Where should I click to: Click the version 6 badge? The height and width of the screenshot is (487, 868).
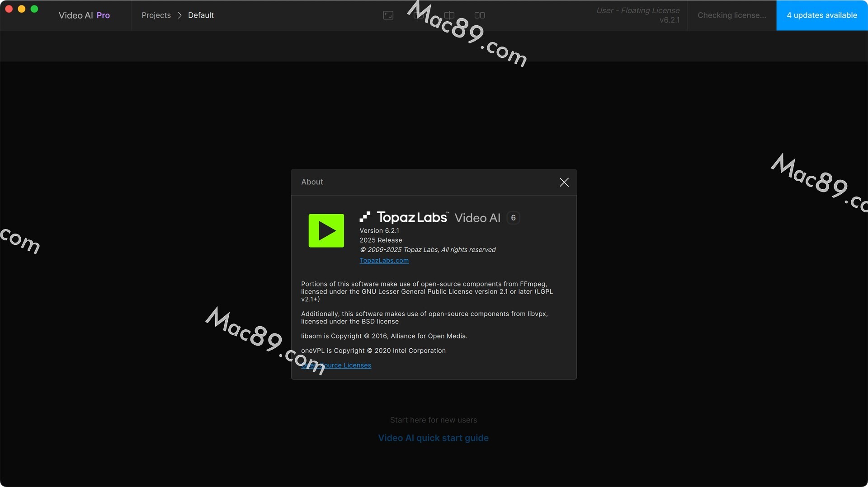pos(513,218)
